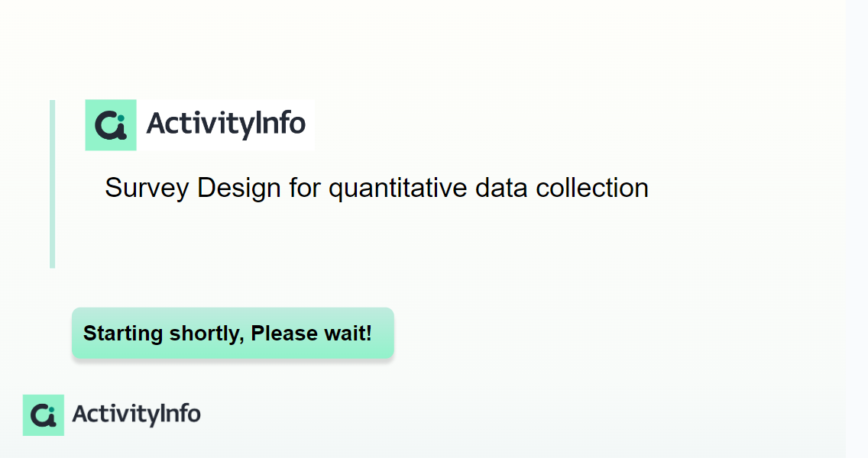Click the word 'Design' in the slide title
The image size is (868, 458).
239,188
